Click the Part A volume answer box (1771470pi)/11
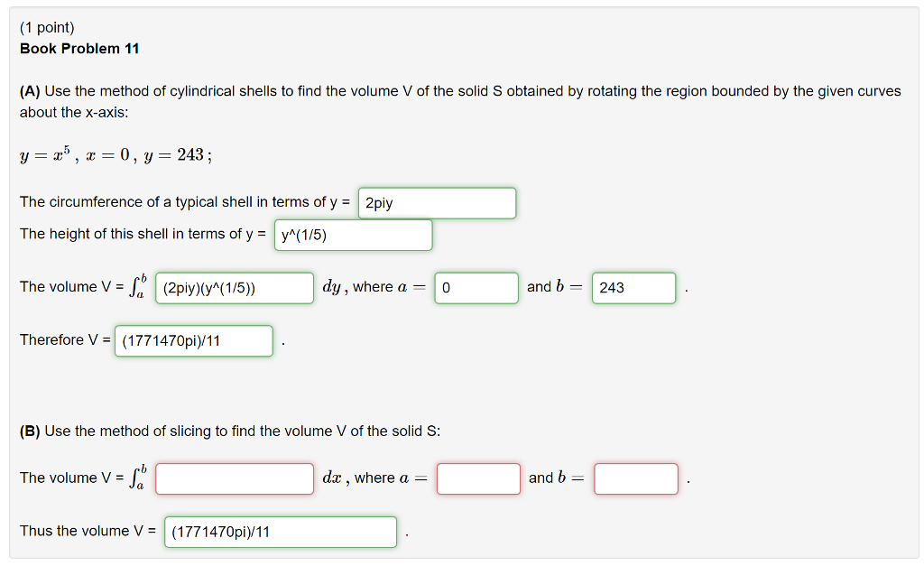This screenshot has width=924, height=566. click(193, 341)
